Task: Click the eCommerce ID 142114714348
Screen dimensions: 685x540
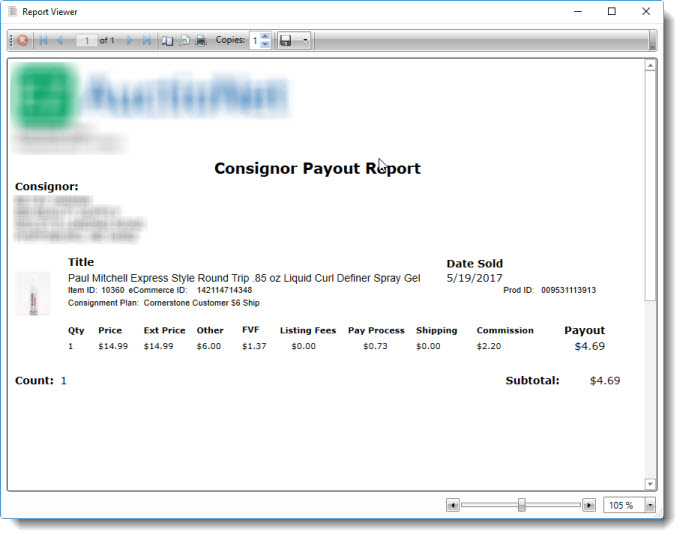Action: point(224,290)
